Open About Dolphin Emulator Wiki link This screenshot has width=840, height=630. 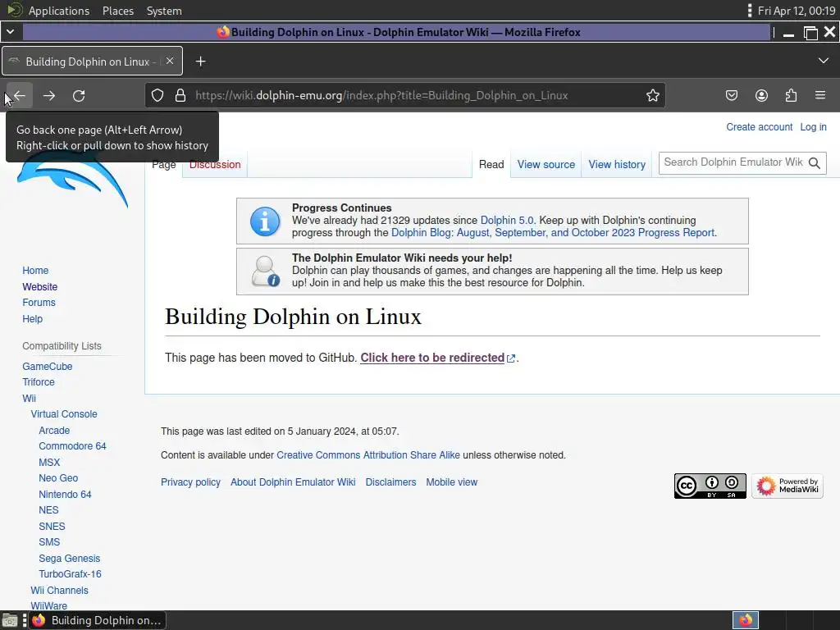click(293, 482)
